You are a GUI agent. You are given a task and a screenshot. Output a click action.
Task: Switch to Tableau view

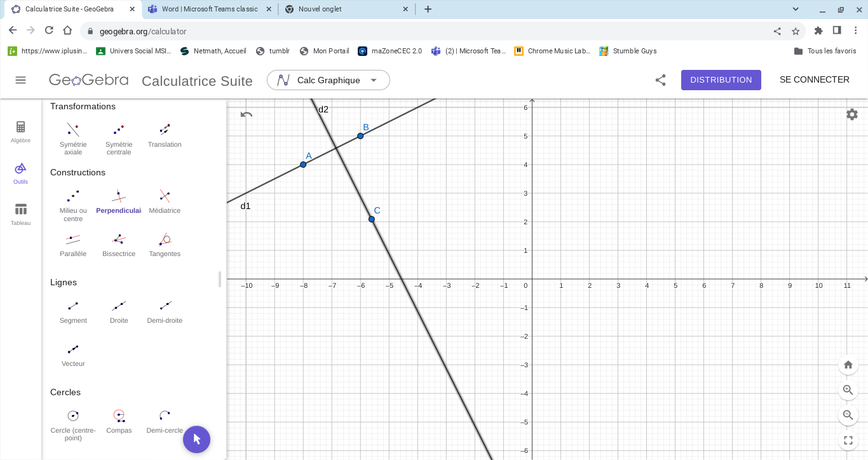pyautogui.click(x=20, y=214)
